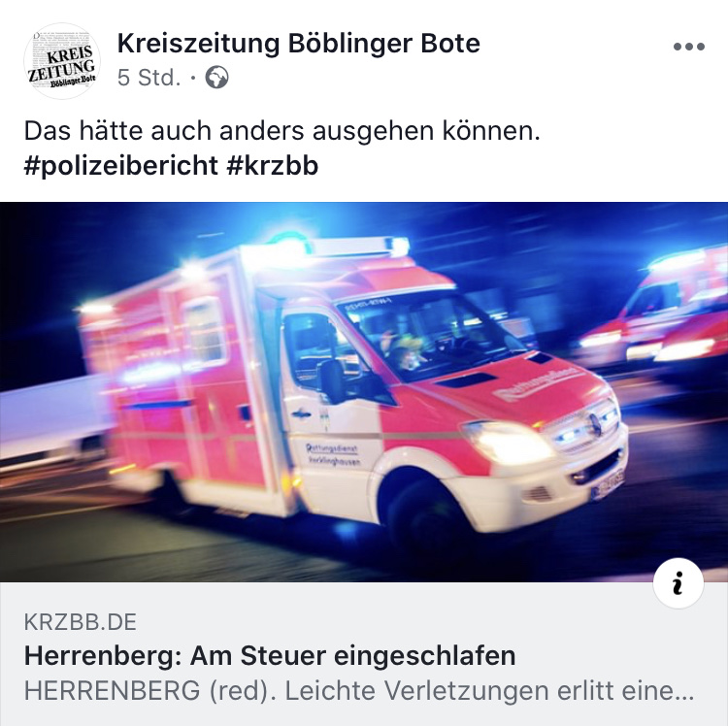Open the three-dot post options menu
This screenshot has height=726, width=728.
click(689, 47)
